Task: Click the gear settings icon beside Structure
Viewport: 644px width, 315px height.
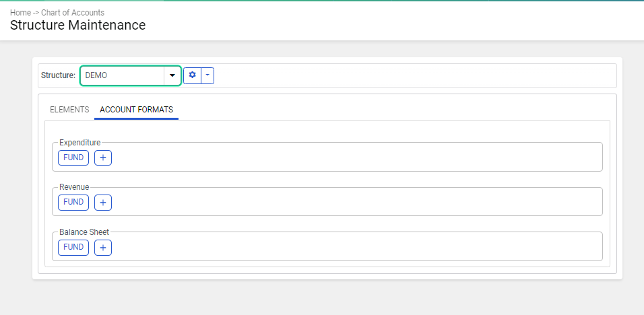Action: (x=192, y=75)
